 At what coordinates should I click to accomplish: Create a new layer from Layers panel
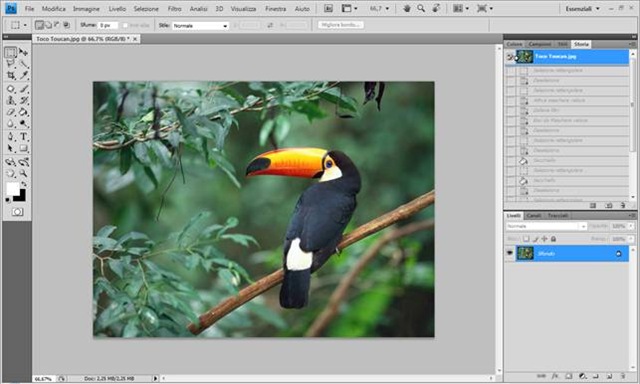point(609,376)
